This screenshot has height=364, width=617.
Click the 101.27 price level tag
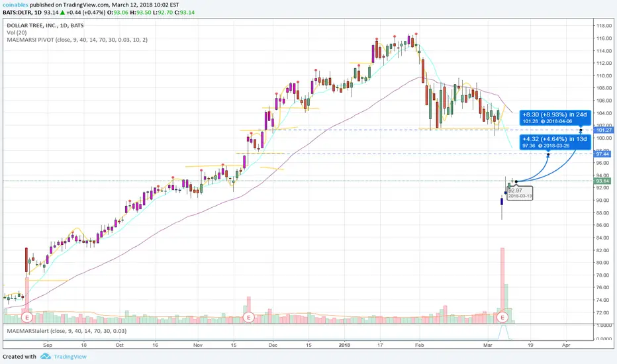[x=604, y=130]
